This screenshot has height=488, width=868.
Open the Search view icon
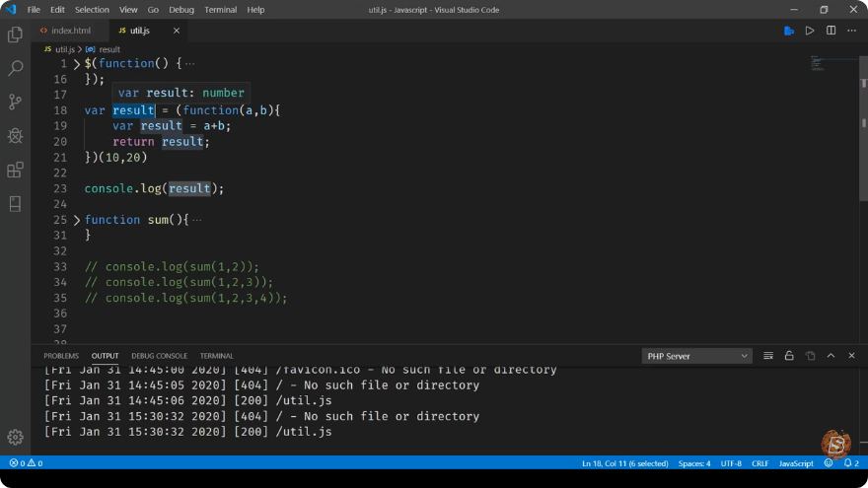coord(15,68)
